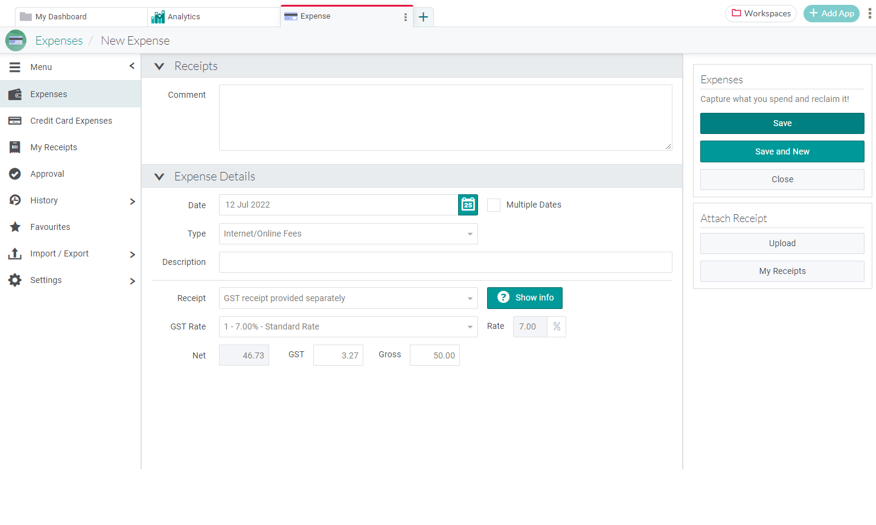This screenshot has width=876, height=525.
Task: Open the Expense tab options three-dot menu
Action: point(405,17)
